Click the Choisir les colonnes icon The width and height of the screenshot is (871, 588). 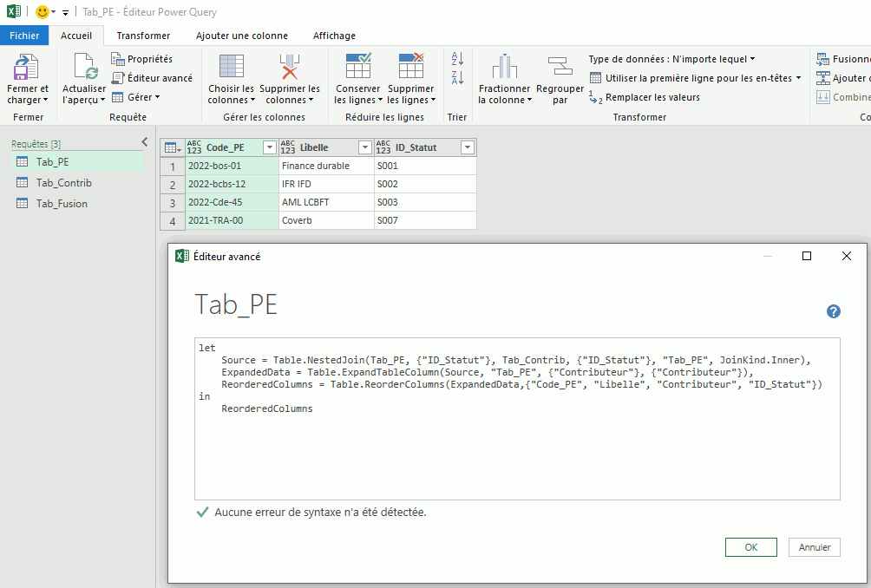pyautogui.click(x=231, y=67)
